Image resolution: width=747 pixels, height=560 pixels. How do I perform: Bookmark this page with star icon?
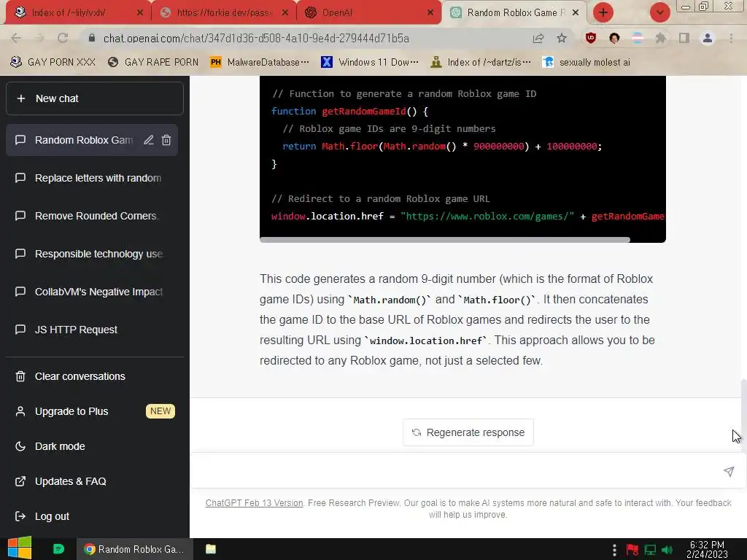click(x=562, y=38)
